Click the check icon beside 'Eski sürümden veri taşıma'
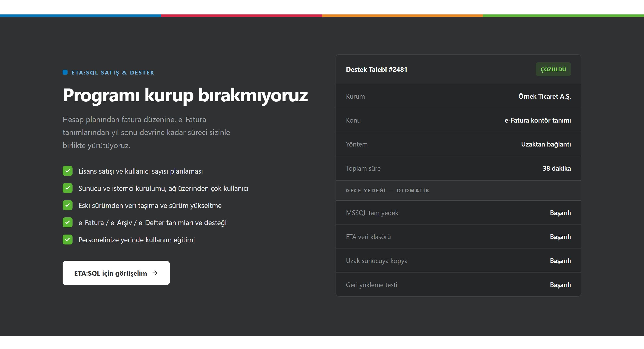This screenshot has height=349, width=644. pyautogui.click(x=68, y=205)
